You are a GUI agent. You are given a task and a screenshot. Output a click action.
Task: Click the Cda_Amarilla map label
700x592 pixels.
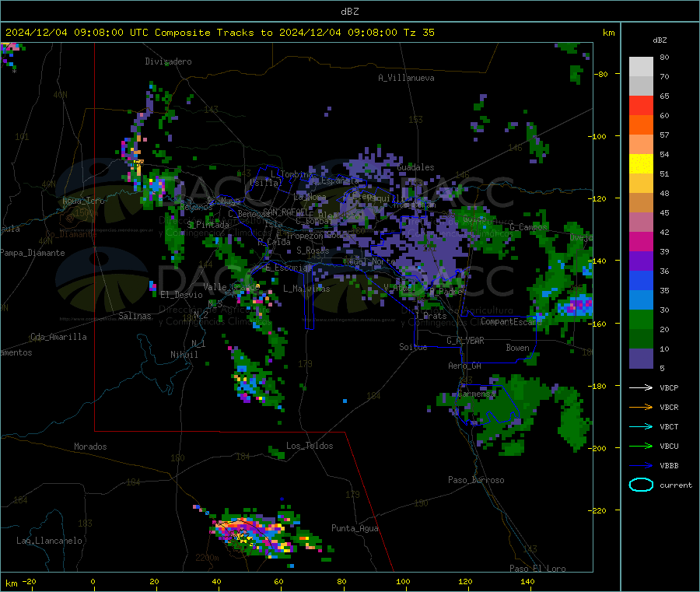58,337
